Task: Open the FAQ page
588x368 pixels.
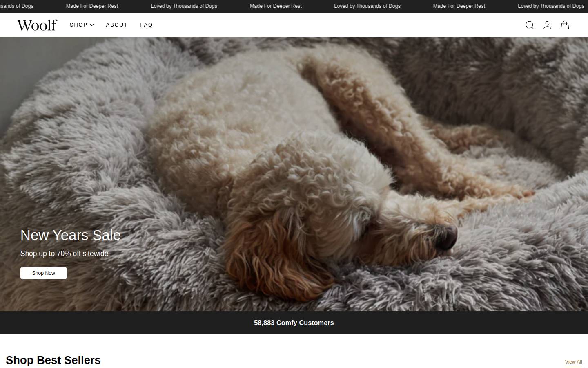Action: point(146,25)
